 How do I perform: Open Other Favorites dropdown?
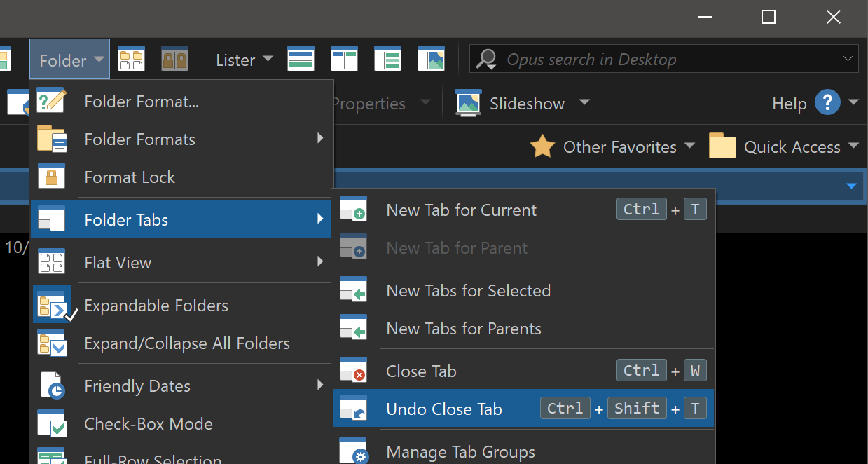pyautogui.click(x=612, y=146)
